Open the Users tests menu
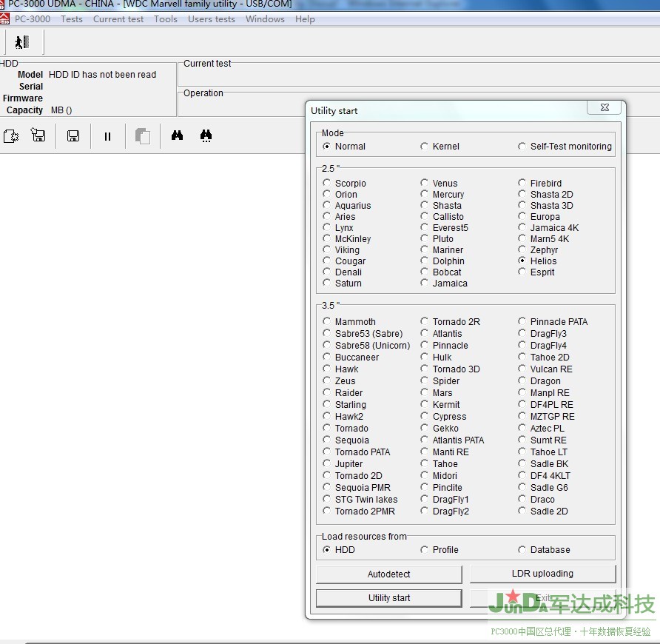Viewport: 660px width, 644px height. (212, 19)
